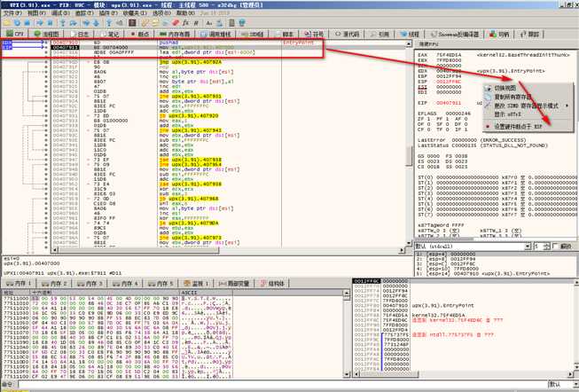579x392 pixels.
Task: Switch to the CPU tab
Action: tap(15, 34)
